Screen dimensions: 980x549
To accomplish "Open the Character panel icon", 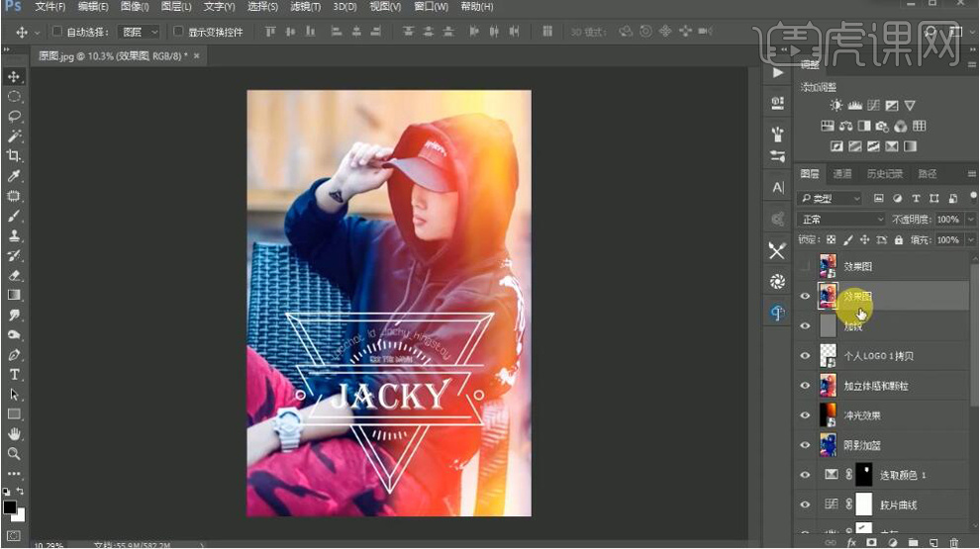I will (x=777, y=187).
